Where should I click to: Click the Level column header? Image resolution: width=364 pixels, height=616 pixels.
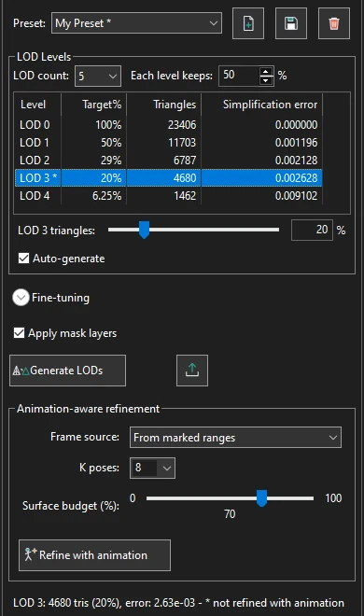[37, 105]
